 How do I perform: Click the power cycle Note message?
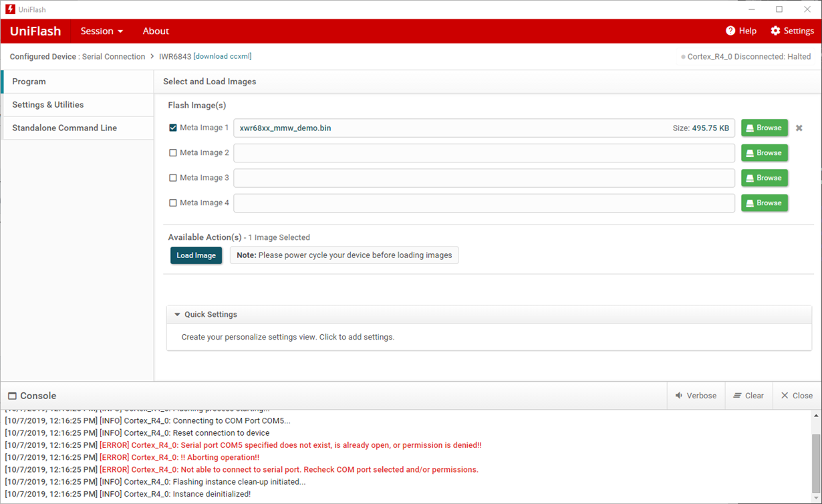pos(344,255)
